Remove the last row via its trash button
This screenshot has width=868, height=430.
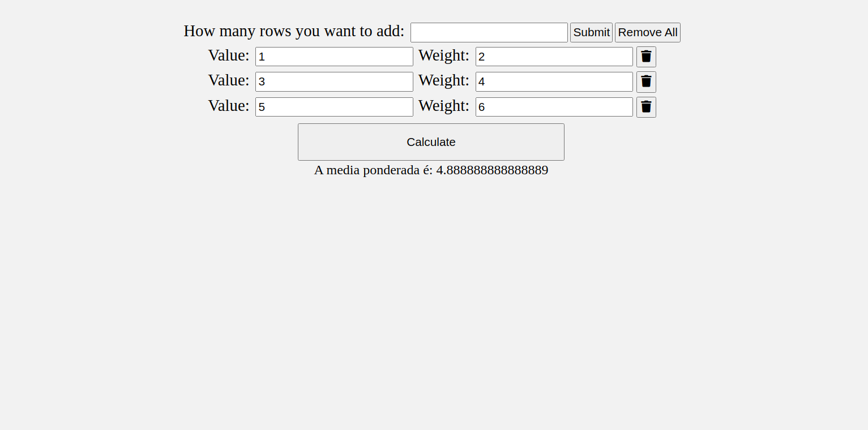646,107
